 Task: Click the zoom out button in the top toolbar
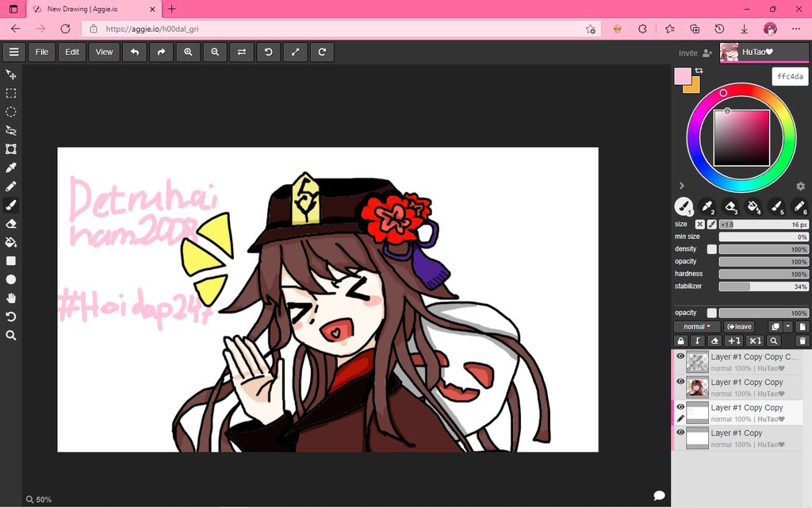click(x=215, y=52)
